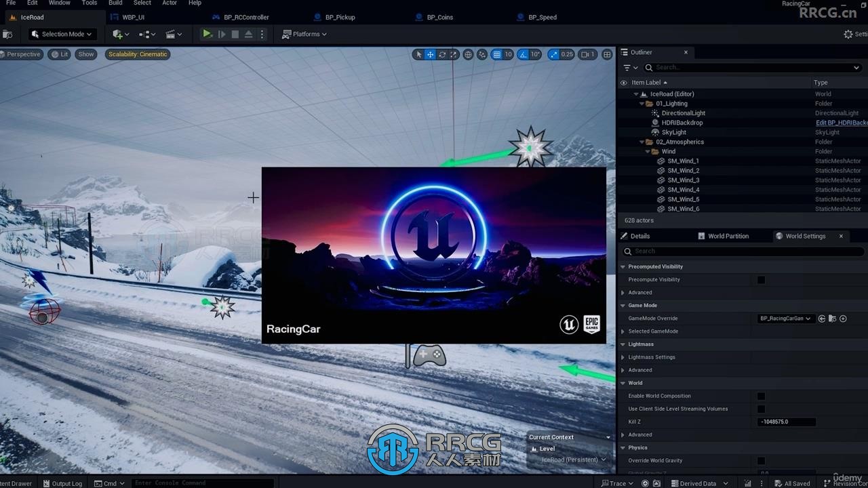The width and height of the screenshot is (868, 488).
Task: Click the rotation snap value 10°
Action: coord(535,54)
